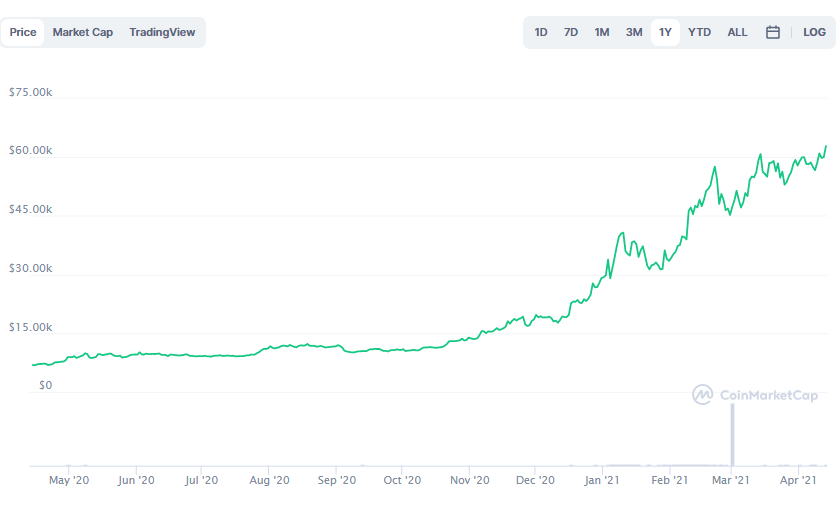Select the 1Y time range
The image size is (837, 506).
click(665, 32)
